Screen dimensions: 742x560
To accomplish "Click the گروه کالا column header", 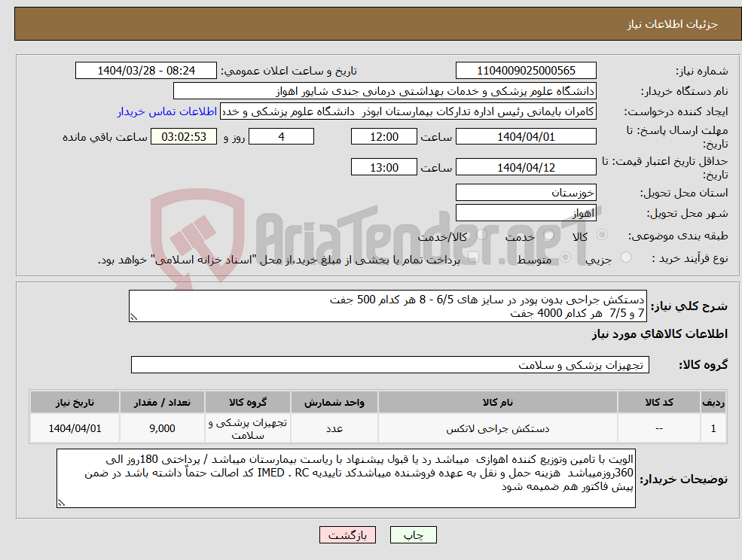I will click(x=248, y=402).
